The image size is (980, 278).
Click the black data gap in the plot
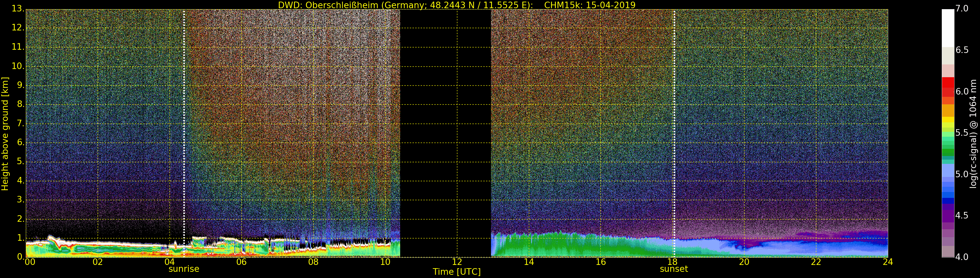pyautogui.click(x=446, y=133)
